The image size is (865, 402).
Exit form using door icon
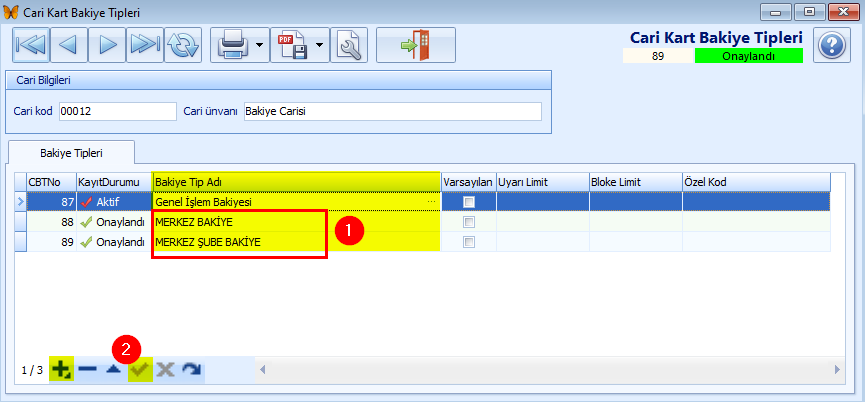(x=415, y=45)
